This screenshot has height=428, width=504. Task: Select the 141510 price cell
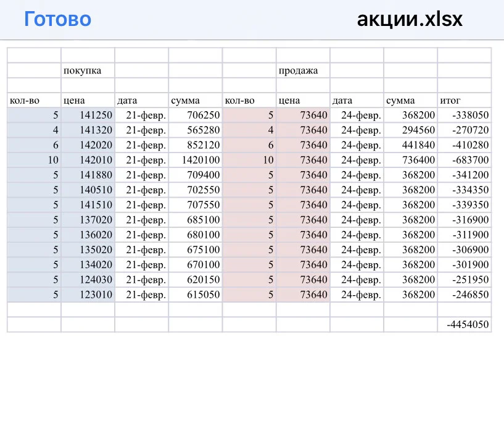[88, 205]
